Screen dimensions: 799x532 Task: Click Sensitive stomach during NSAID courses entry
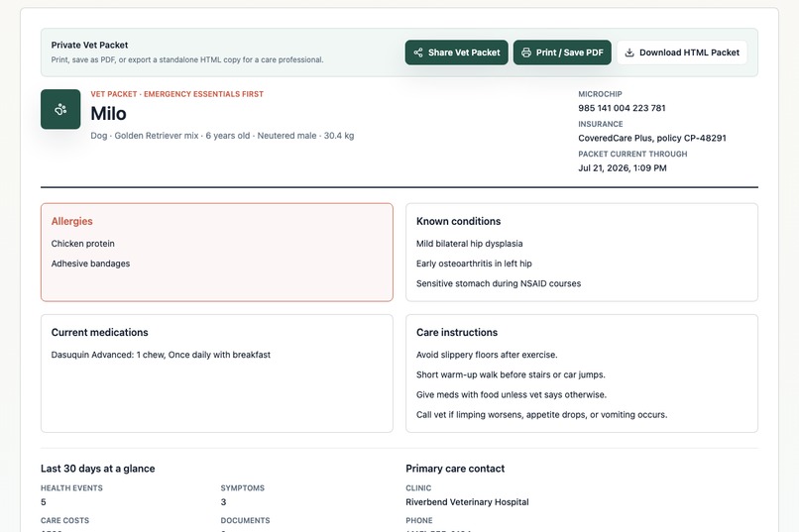[x=499, y=283]
